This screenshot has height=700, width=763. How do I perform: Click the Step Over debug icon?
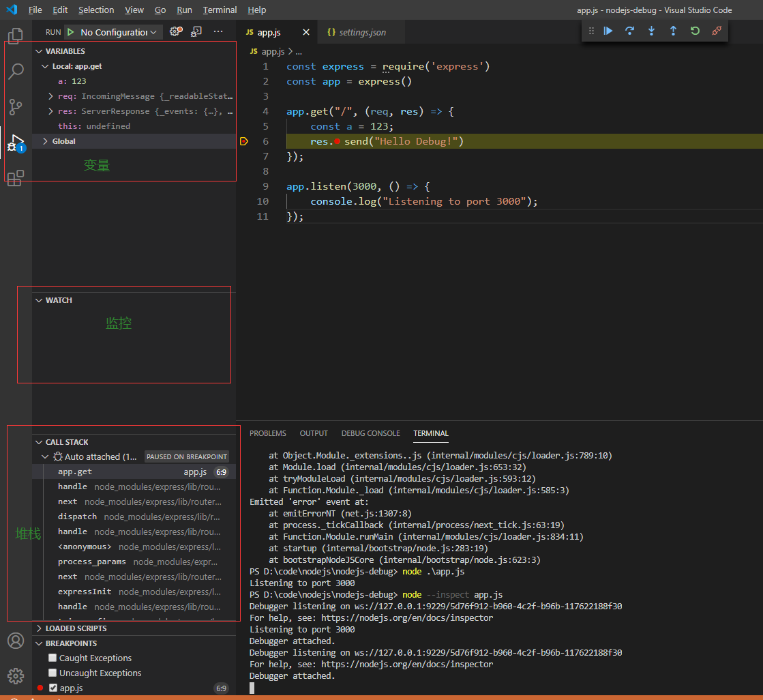pyautogui.click(x=630, y=31)
